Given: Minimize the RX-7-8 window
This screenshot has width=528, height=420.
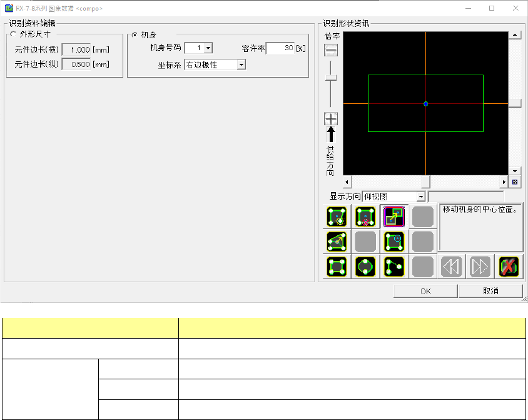Looking at the screenshot, I should click(468, 8).
